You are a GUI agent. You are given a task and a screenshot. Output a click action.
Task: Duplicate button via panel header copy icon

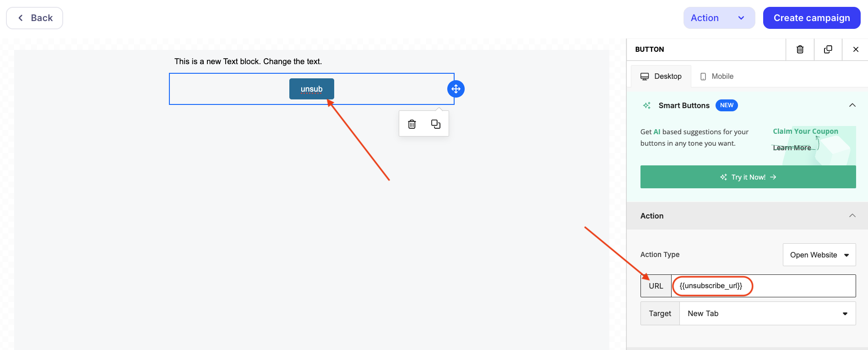(x=828, y=49)
